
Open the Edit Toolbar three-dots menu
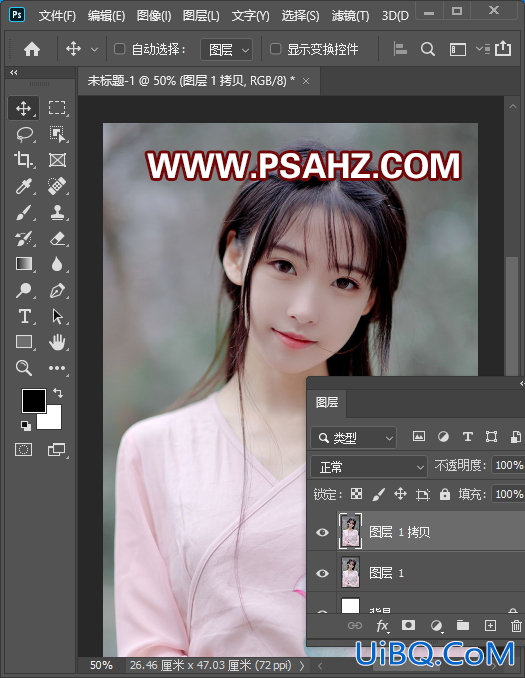coord(57,368)
